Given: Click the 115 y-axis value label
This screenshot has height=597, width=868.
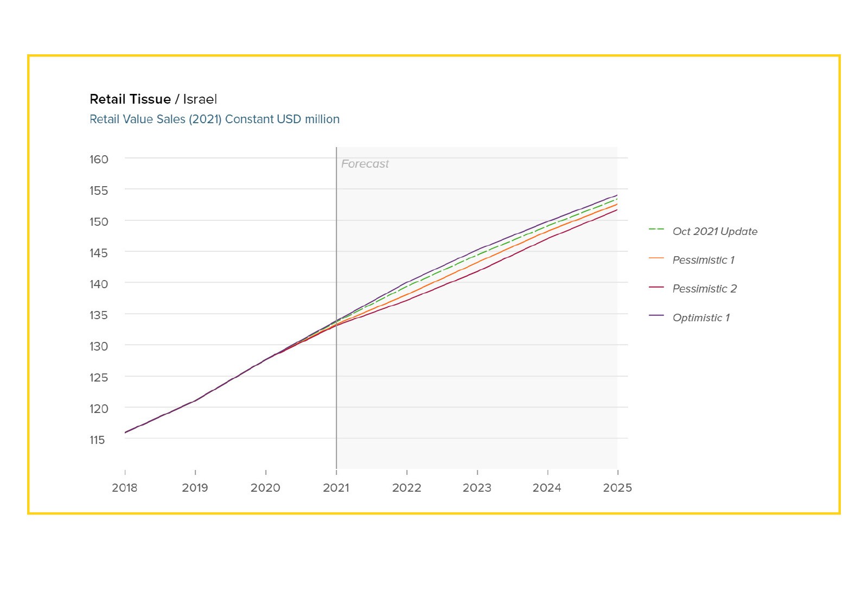Looking at the screenshot, I should [x=97, y=440].
